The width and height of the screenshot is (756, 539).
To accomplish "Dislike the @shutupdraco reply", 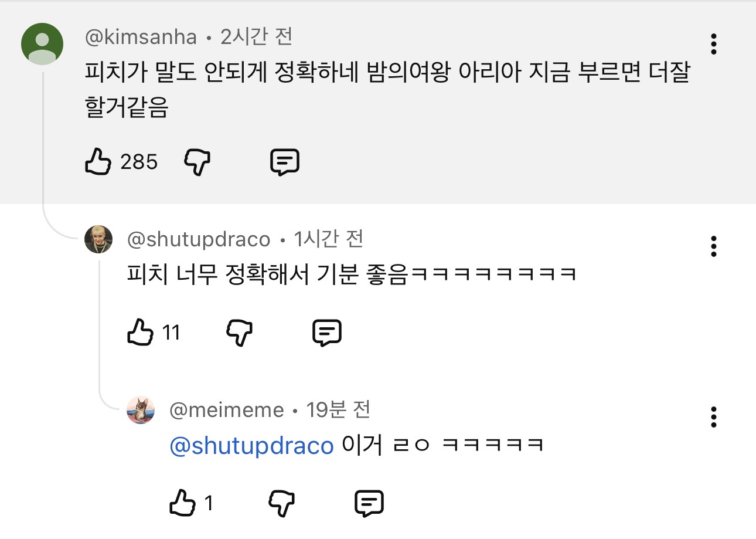I will coord(239,333).
